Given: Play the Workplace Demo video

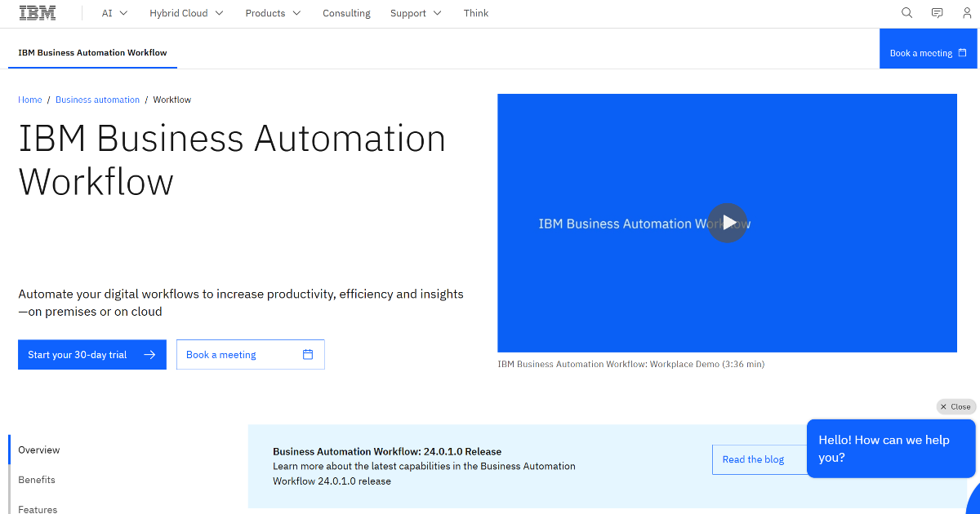Looking at the screenshot, I should pyautogui.click(x=727, y=223).
